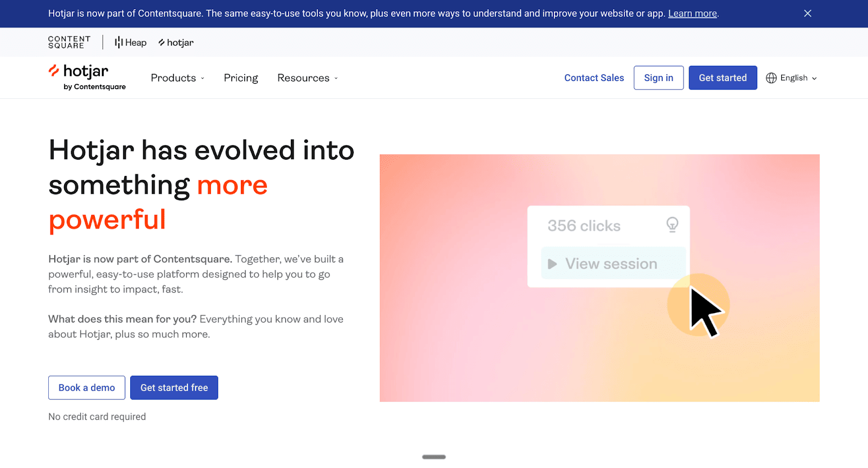Click the 'What does this mean for you?' text
Image resolution: width=868 pixels, height=468 pixels.
[123, 319]
